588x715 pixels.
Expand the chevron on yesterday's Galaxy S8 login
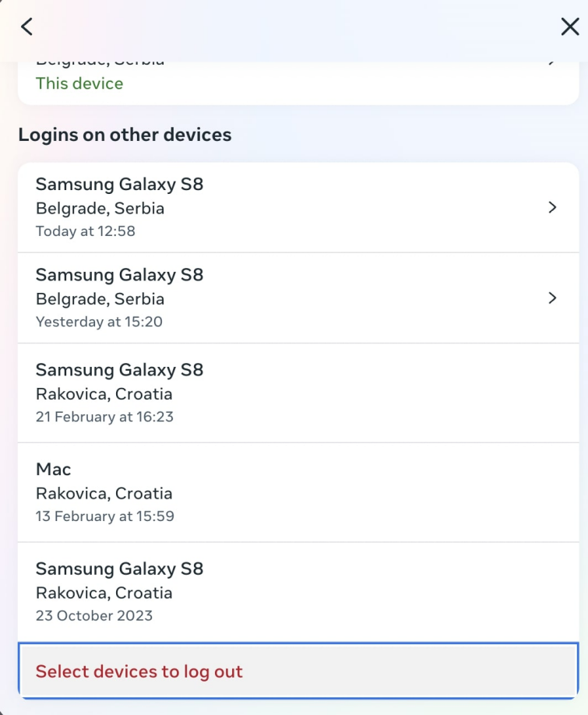point(553,298)
